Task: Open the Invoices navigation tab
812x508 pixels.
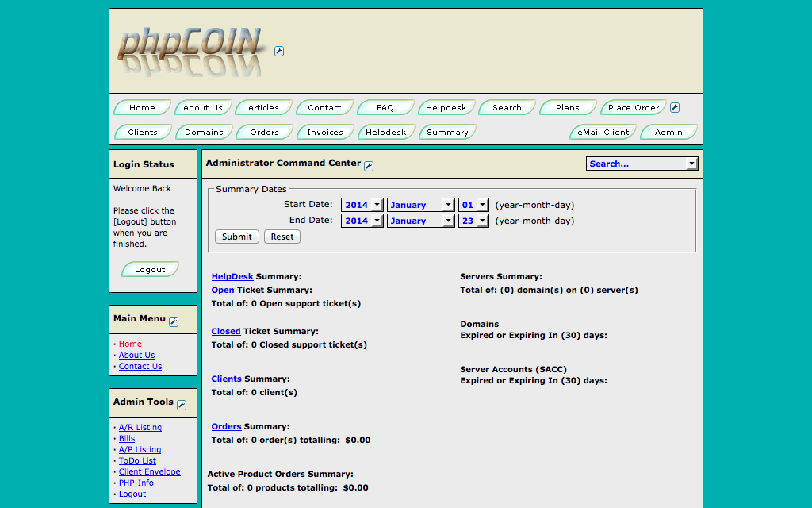Action: [x=325, y=133]
